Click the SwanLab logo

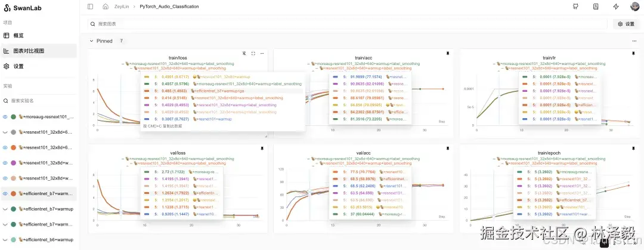click(22, 8)
